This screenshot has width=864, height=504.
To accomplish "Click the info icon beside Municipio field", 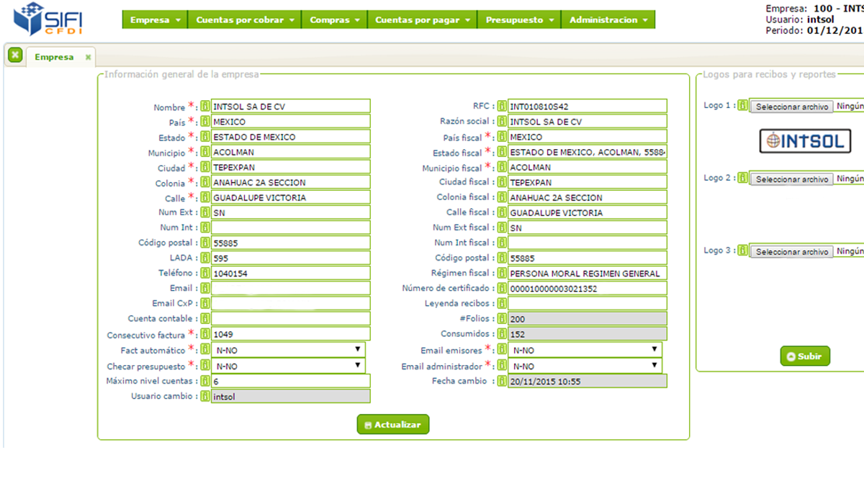I will click(x=204, y=152).
